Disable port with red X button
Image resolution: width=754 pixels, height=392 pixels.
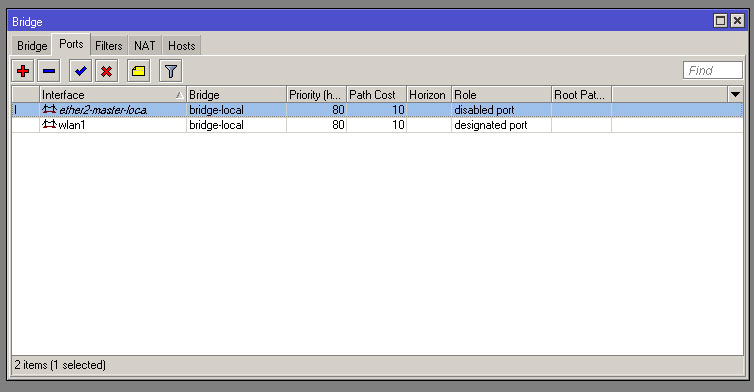click(x=107, y=71)
